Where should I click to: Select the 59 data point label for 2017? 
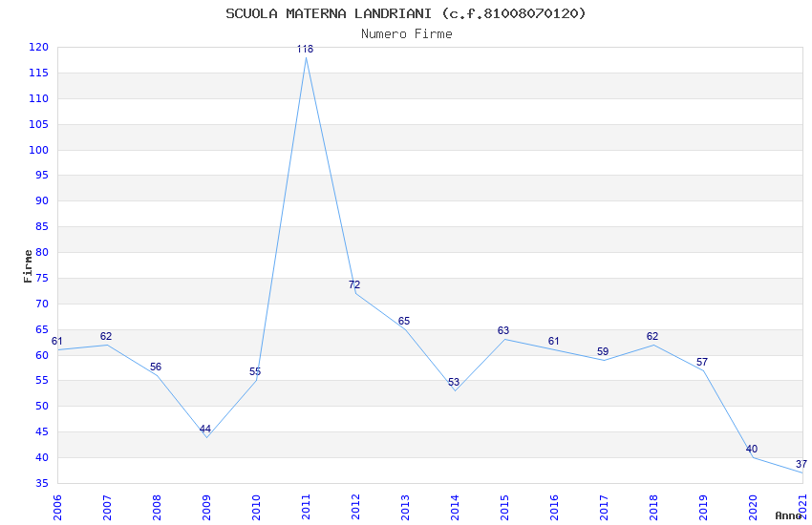pos(603,351)
